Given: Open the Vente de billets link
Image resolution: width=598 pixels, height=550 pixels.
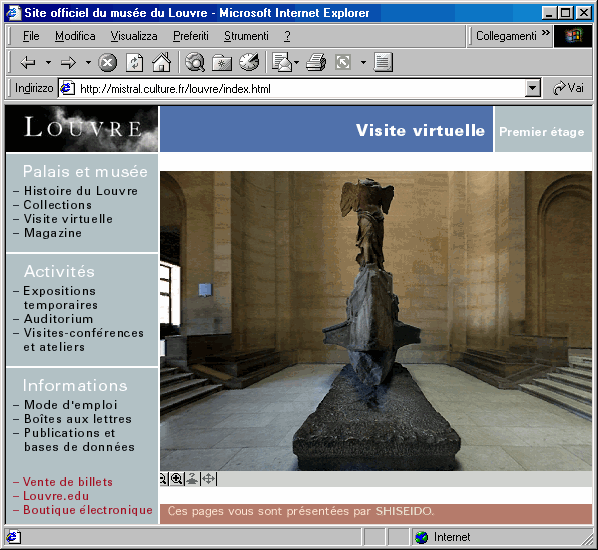Looking at the screenshot, I should click(x=68, y=482).
